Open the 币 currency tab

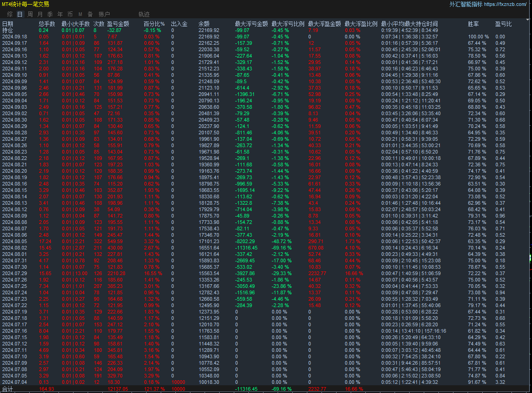70,14
